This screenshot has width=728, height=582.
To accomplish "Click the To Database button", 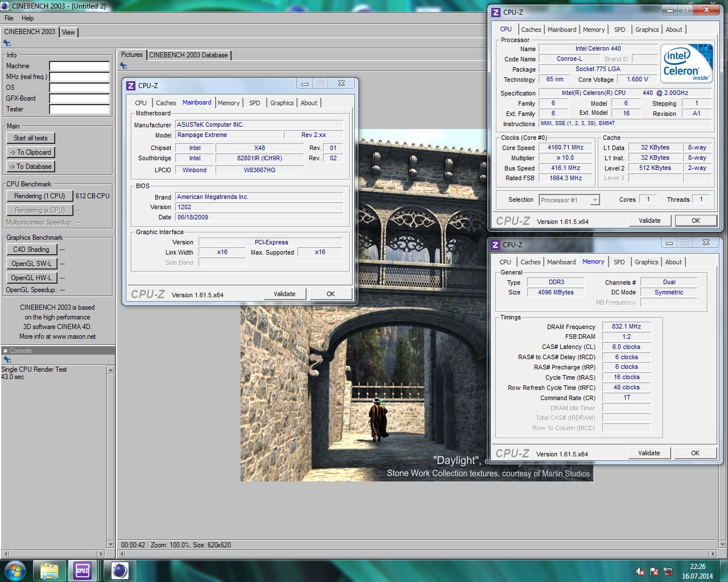I will [31, 167].
